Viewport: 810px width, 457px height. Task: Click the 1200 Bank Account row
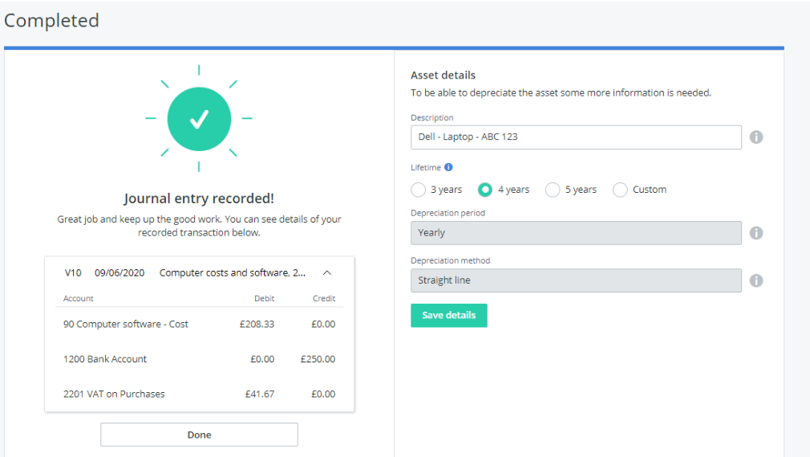click(x=199, y=359)
